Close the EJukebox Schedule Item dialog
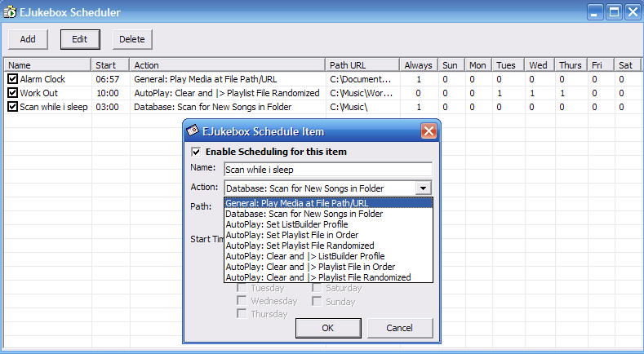This screenshot has width=644, height=354. tap(429, 131)
